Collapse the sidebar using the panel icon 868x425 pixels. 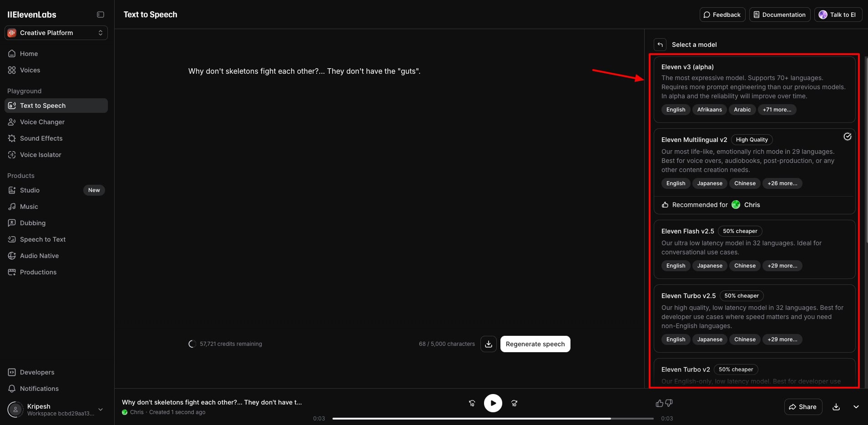(101, 15)
